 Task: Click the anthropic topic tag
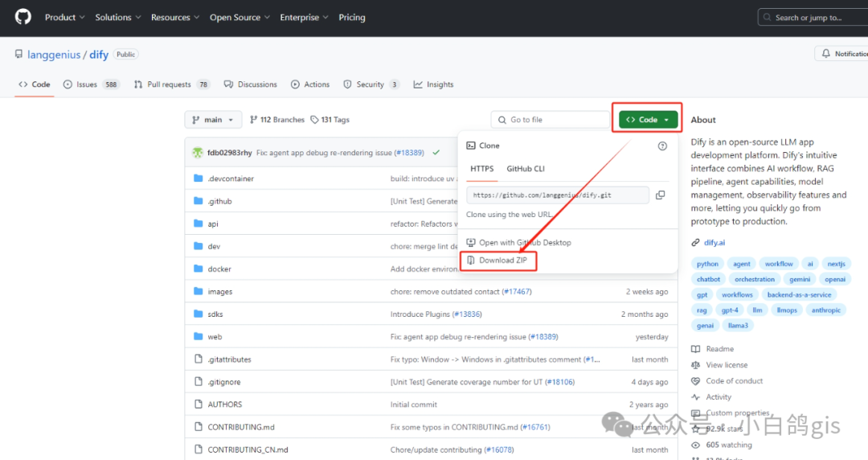tap(826, 310)
